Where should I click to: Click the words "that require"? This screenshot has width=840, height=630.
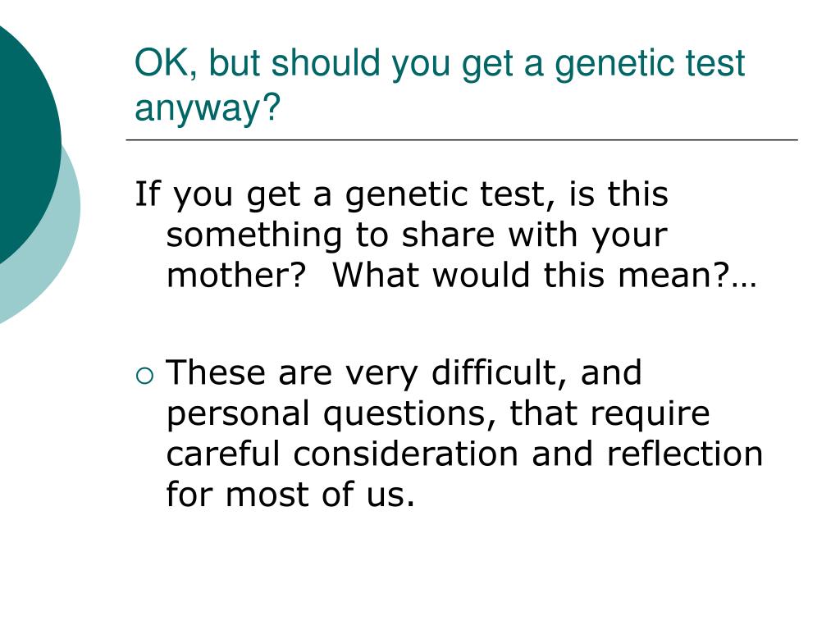pyautogui.click(x=609, y=413)
